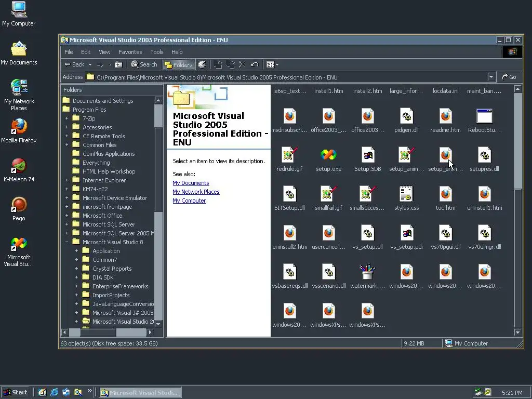Expand the Crystal Reports subfolder node
The width and height of the screenshot is (532, 399).
tap(76, 269)
